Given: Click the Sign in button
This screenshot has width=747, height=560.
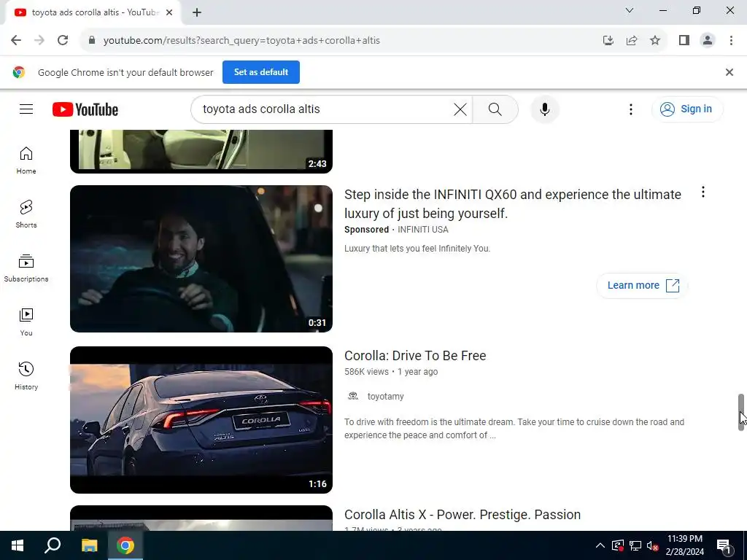Looking at the screenshot, I should (x=687, y=109).
